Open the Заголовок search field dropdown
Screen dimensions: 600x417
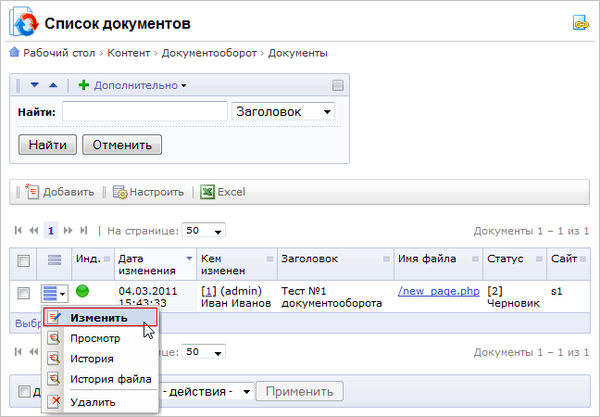(x=284, y=112)
